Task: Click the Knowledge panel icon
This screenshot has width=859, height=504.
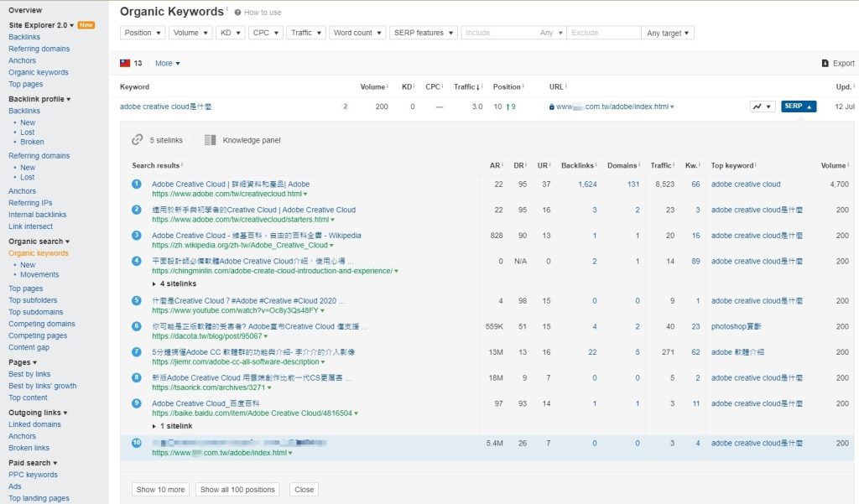Action: (x=210, y=140)
